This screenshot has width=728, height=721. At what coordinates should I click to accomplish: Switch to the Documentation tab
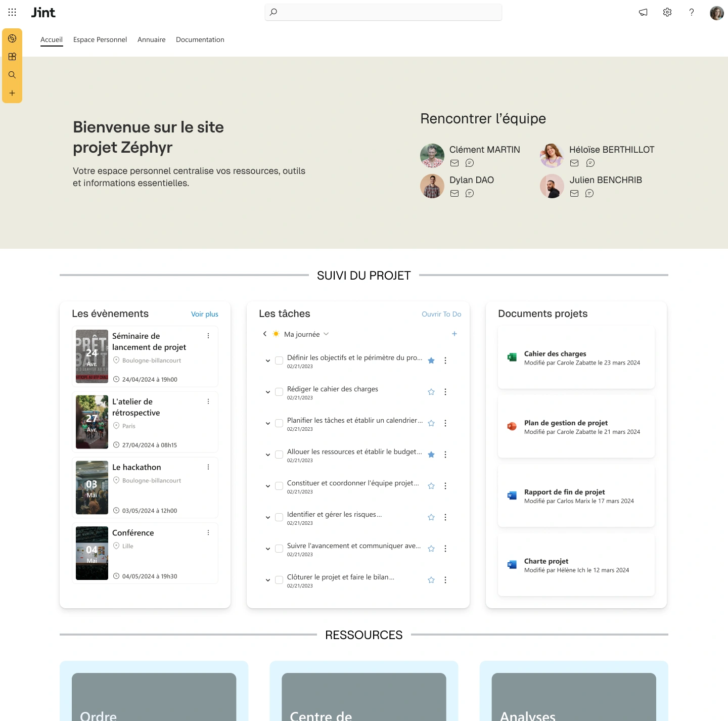[x=200, y=39]
